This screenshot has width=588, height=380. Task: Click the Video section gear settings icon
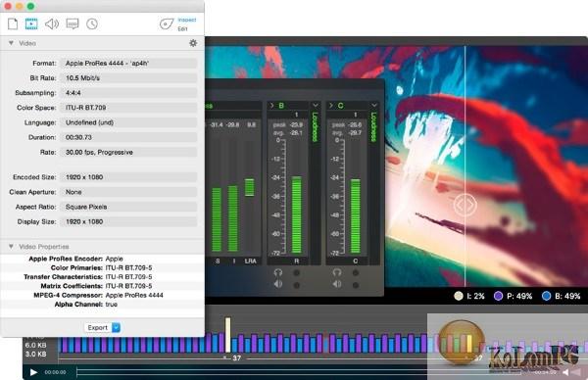tap(193, 43)
